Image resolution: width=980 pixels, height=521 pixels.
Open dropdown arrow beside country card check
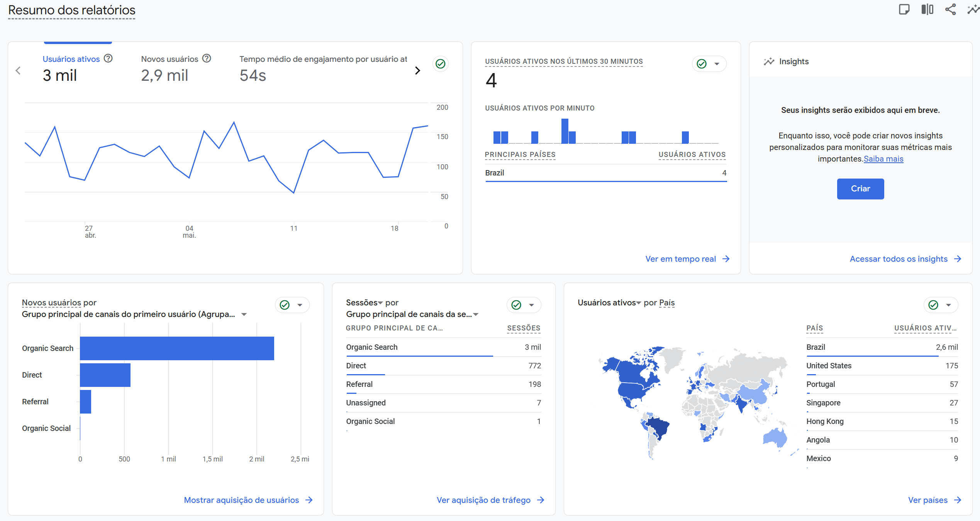(x=948, y=305)
